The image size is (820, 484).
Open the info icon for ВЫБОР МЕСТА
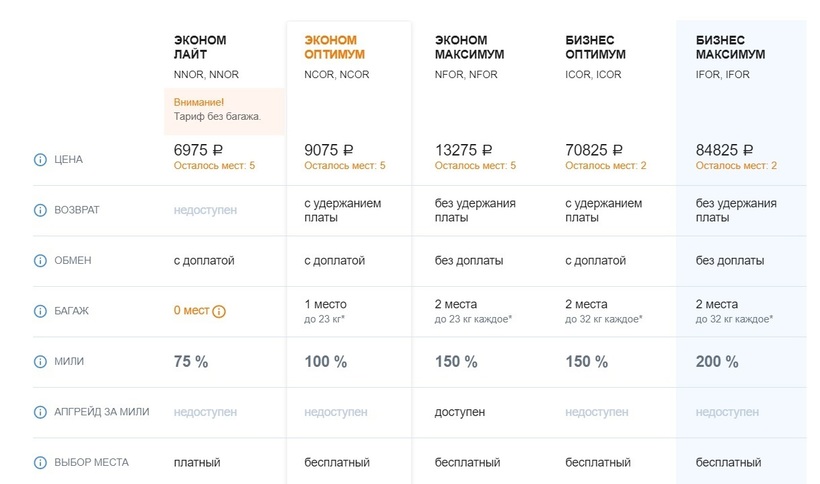41,463
